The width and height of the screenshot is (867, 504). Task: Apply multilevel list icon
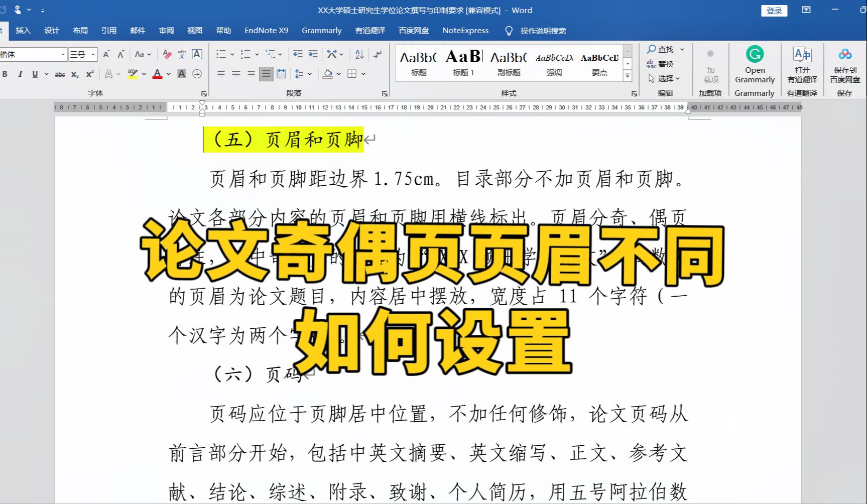coord(270,54)
